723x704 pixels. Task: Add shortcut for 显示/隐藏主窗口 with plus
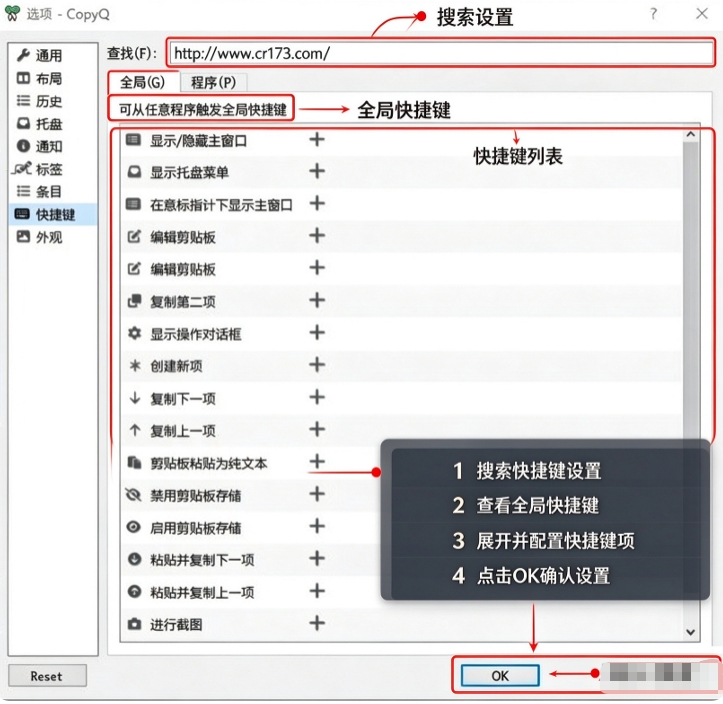point(317,139)
